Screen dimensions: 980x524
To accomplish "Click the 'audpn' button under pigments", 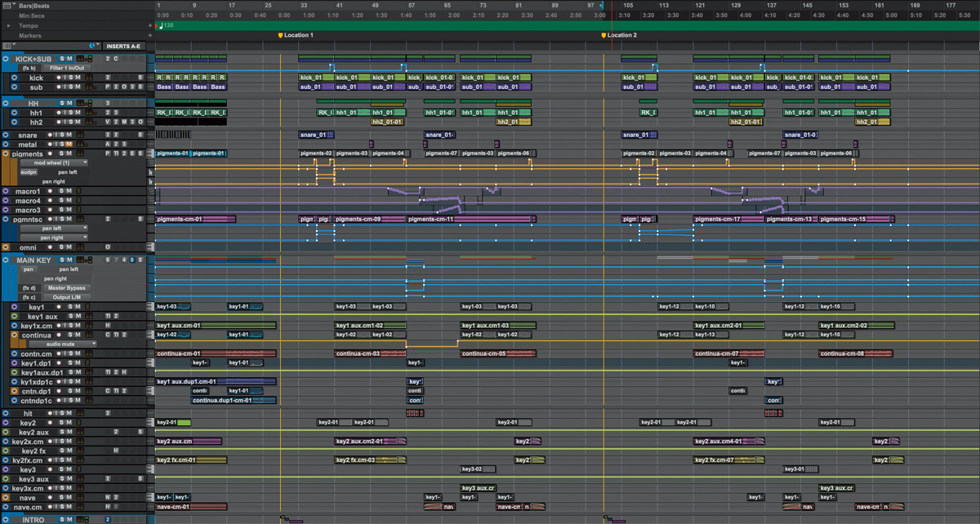I will [x=29, y=172].
